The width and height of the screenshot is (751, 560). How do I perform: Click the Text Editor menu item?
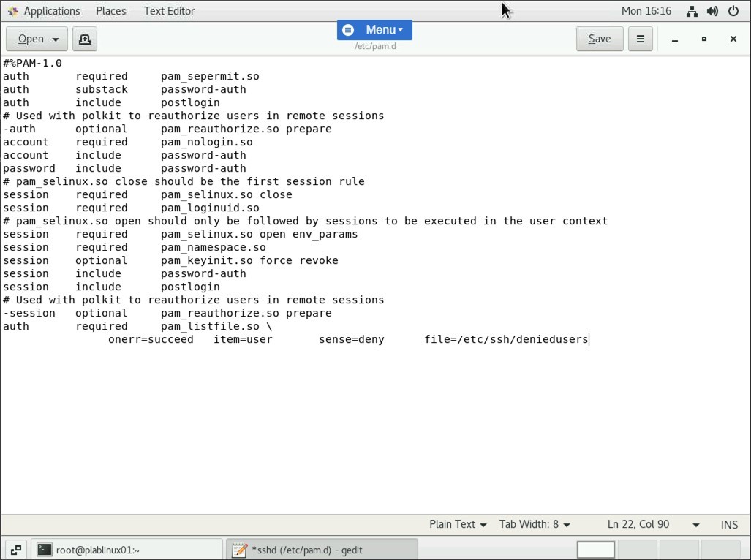(x=168, y=10)
